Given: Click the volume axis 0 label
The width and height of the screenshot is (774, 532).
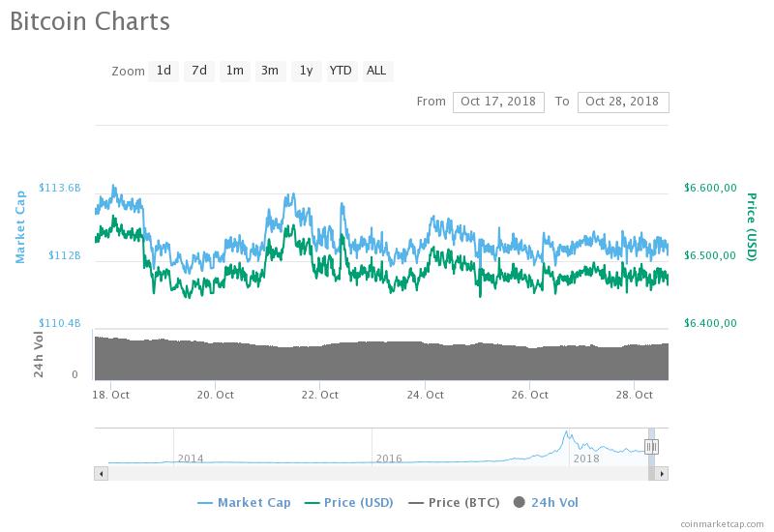Looking at the screenshot, I should tap(74, 374).
